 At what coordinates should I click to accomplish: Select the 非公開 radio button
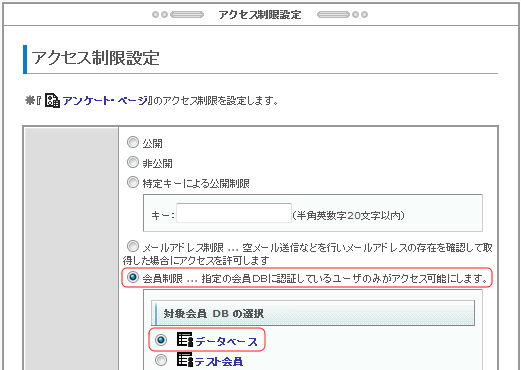click(x=133, y=162)
